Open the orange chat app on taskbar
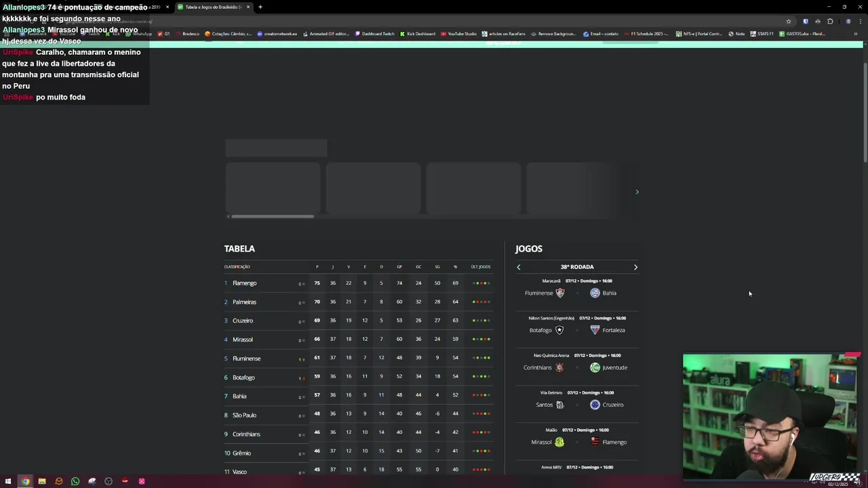Viewport: 868px width, 488px height. tap(59, 481)
